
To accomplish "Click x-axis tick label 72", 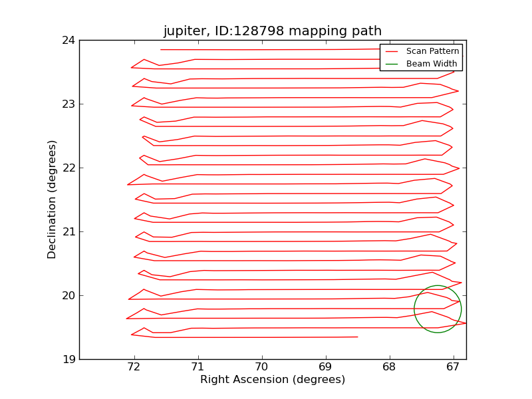I will (x=134, y=367).
